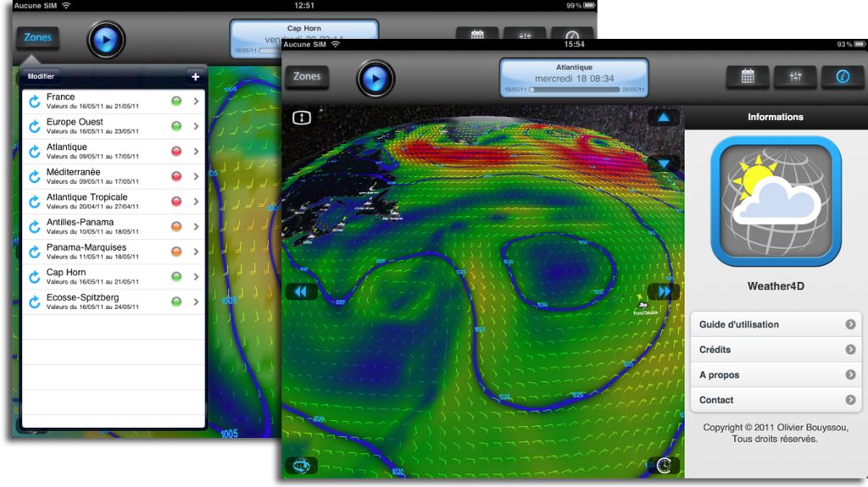Select the Europe Ouest zone name

click(x=75, y=122)
